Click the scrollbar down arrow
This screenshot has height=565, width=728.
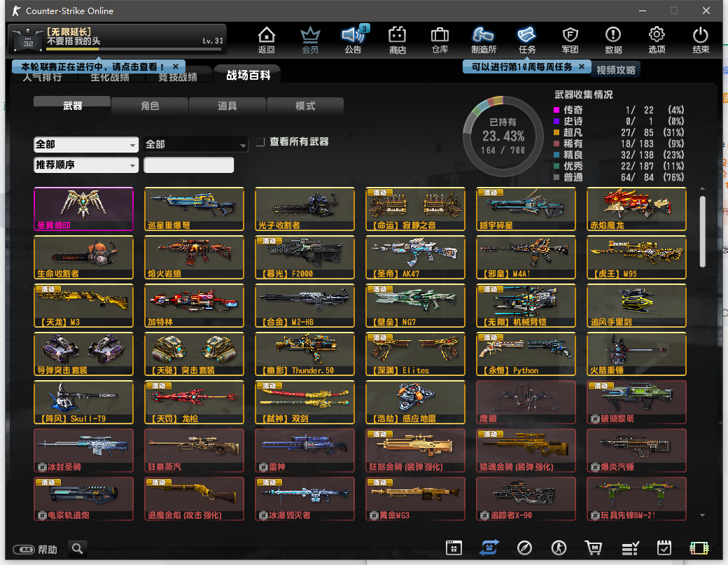pos(703,515)
